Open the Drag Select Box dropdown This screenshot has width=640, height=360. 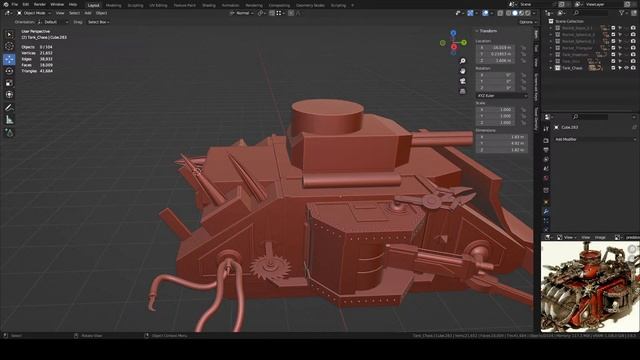coord(98,22)
